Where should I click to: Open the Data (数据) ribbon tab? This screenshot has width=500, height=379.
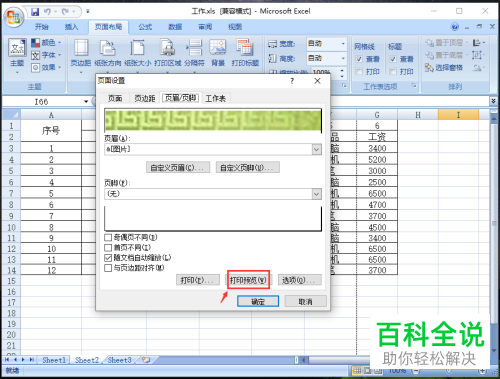[175, 27]
